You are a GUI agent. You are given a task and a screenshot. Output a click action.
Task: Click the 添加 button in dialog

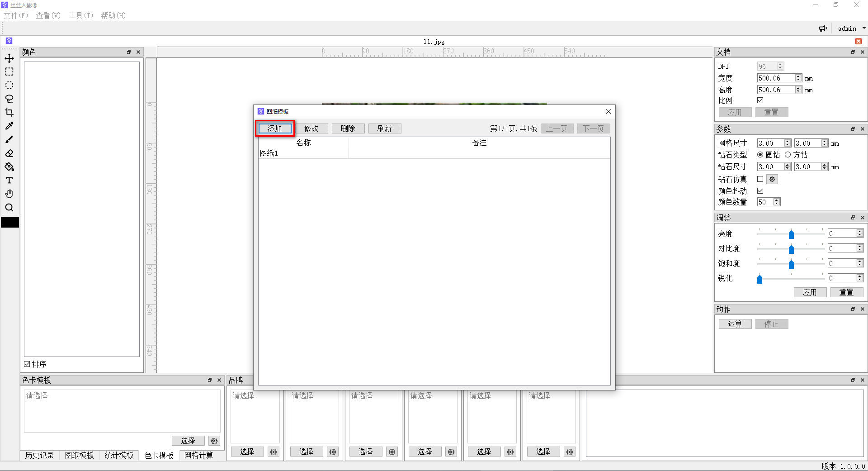pyautogui.click(x=275, y=128)
